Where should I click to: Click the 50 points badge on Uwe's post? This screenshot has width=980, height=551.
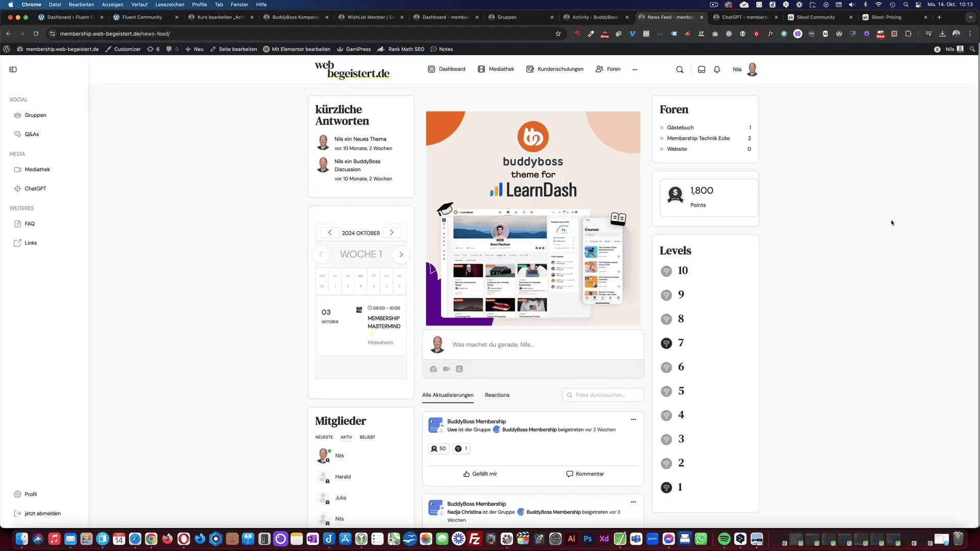point(438,449)
